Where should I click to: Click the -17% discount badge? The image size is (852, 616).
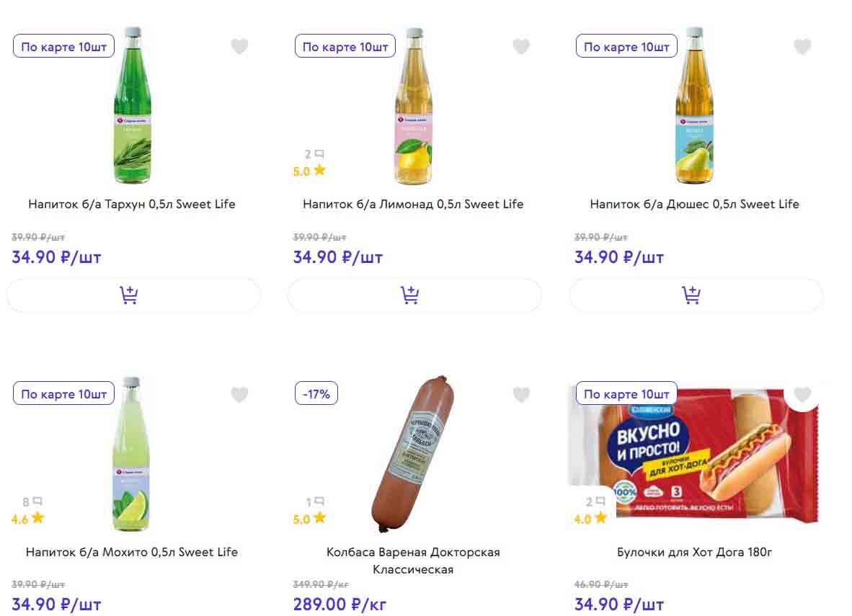[x=316, y=394]
